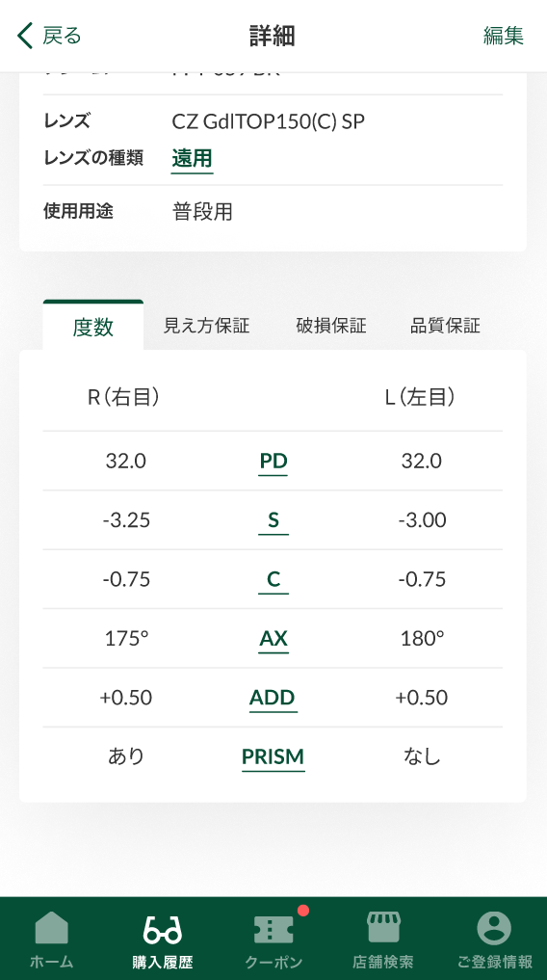Tap the 遠用 lens type link
Image resolution: width=547 pixels, height=980 pixels.
(193, 159)
